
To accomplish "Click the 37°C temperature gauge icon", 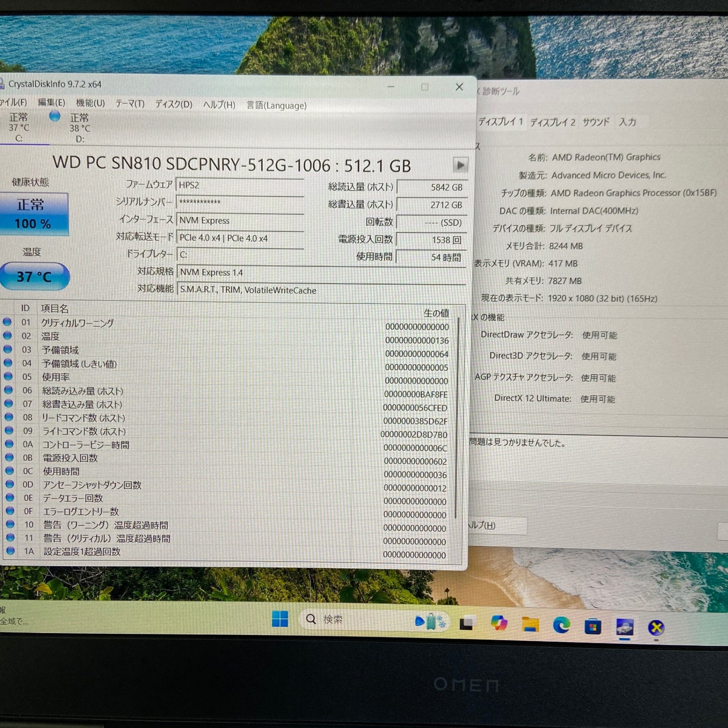I will [x=34, y=276].
